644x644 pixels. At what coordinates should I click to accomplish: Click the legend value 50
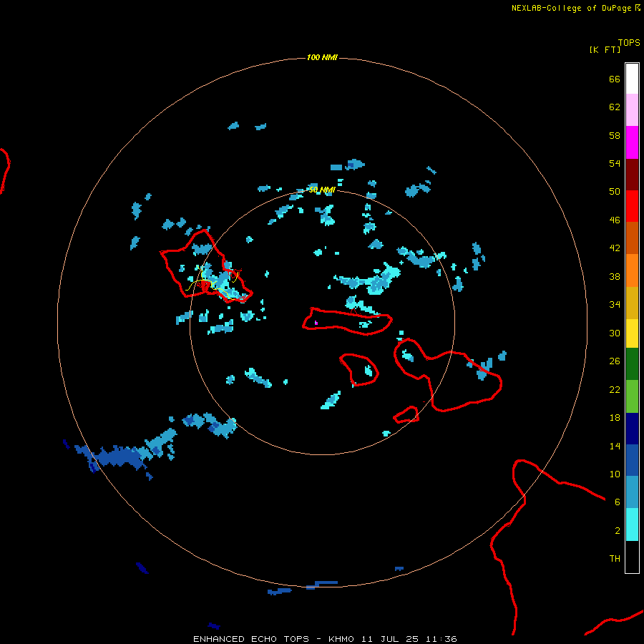pyautogui.click(x=615, y=192)
